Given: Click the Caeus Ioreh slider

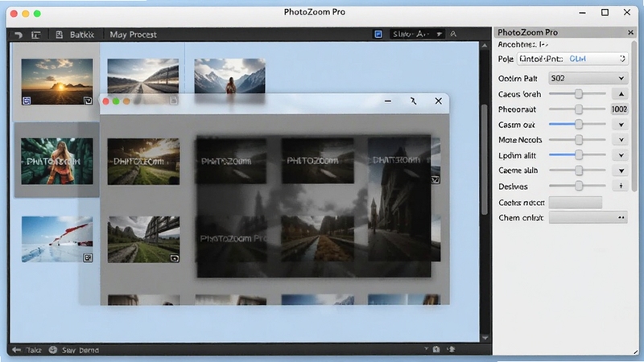Looking at the screenshot, I should (x=577, y=94).
